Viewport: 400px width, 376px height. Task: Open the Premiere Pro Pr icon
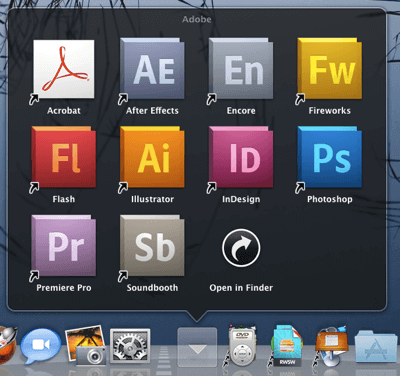[64, 246]
